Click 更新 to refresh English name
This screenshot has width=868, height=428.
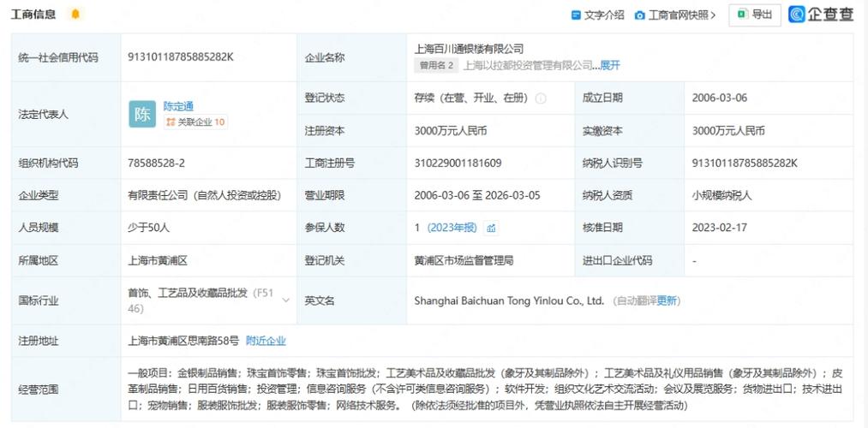[x=667, y=300]
